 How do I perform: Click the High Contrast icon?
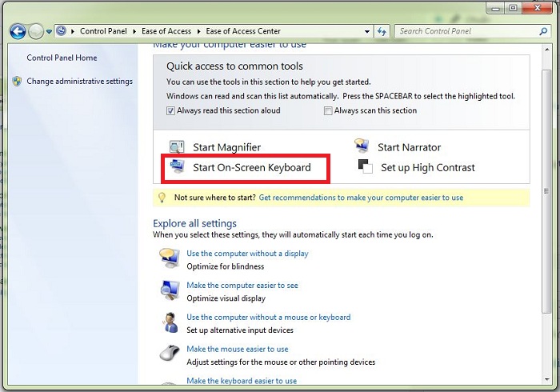click(x=366, y=166)
